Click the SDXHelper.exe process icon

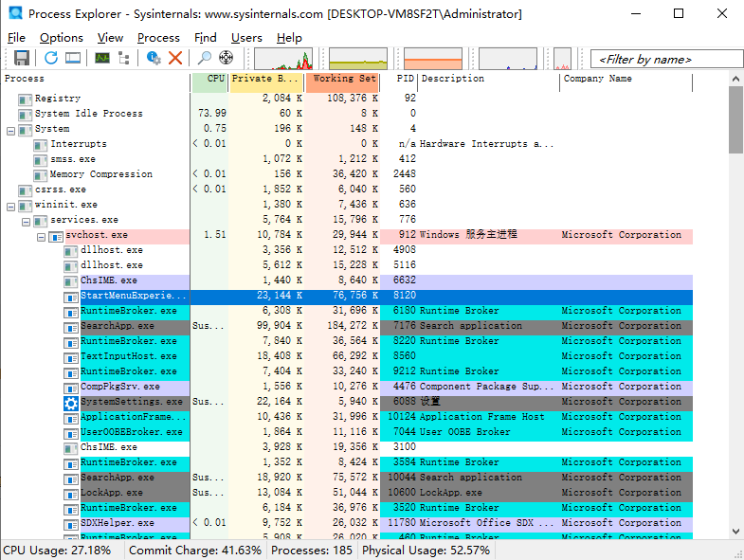tap(71, 525)
